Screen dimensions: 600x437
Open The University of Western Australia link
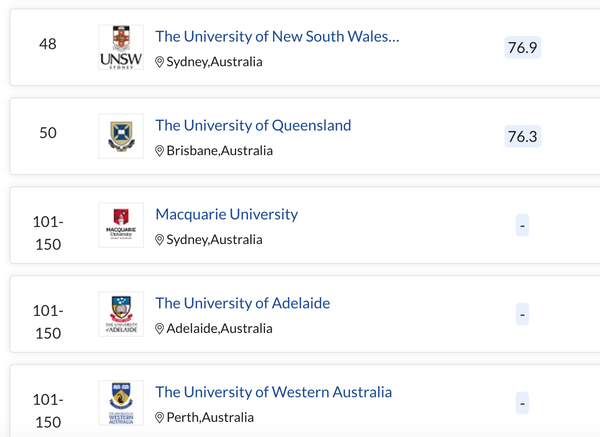point(274,392)
